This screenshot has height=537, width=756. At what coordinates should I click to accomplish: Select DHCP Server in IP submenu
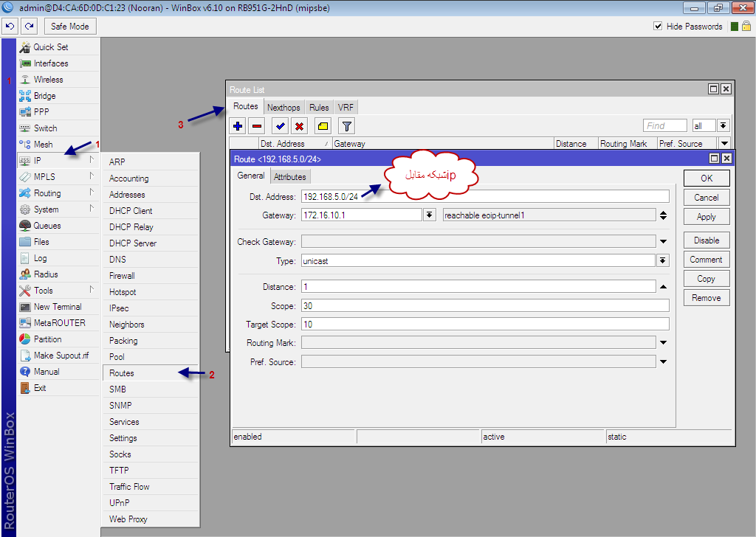point(151,243)
